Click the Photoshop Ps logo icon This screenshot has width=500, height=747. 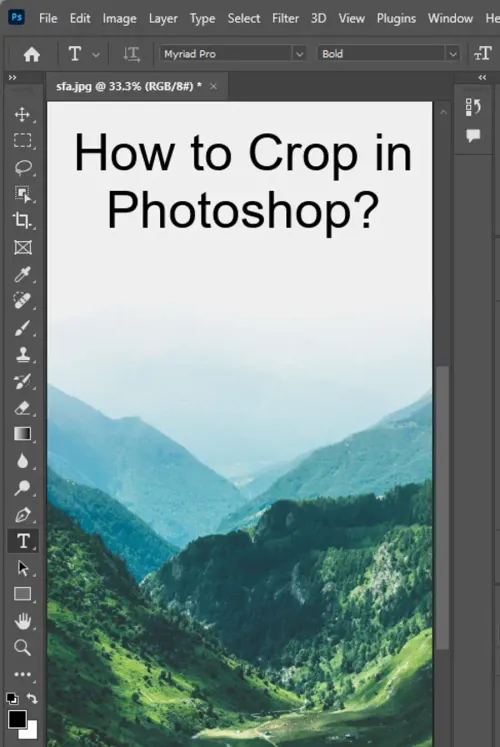coord(17,18)
